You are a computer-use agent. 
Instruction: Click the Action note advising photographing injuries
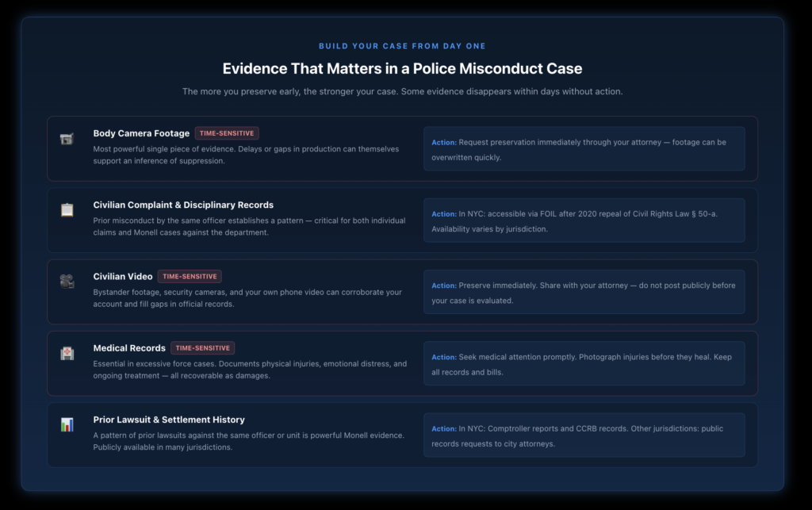pyautogui.click(x=584, y=364)
